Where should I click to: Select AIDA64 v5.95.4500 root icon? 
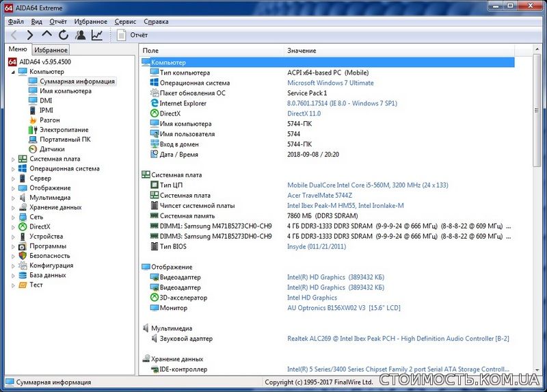coord(12,62)
